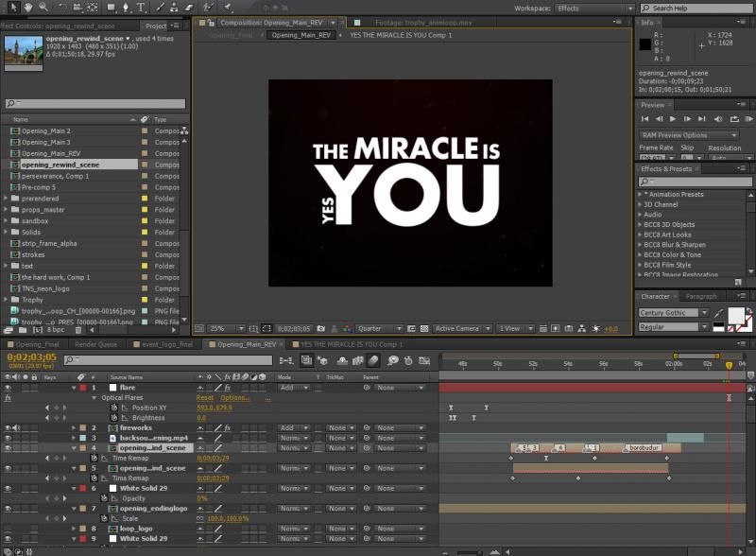
Task: Click the eyedropper in Character panel
Action: (719, 313)
